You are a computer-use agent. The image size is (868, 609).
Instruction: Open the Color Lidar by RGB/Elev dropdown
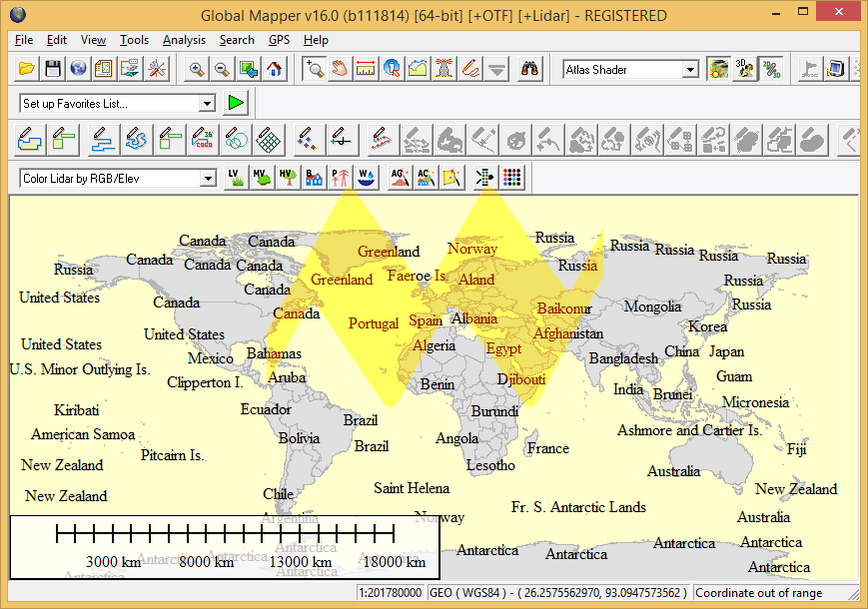[208, 178]
